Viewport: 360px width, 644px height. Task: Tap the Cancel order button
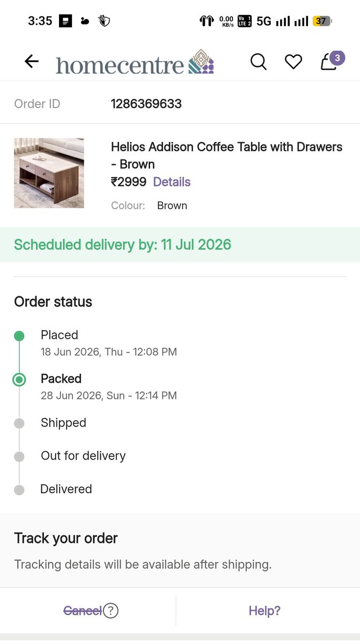(83, 611)
